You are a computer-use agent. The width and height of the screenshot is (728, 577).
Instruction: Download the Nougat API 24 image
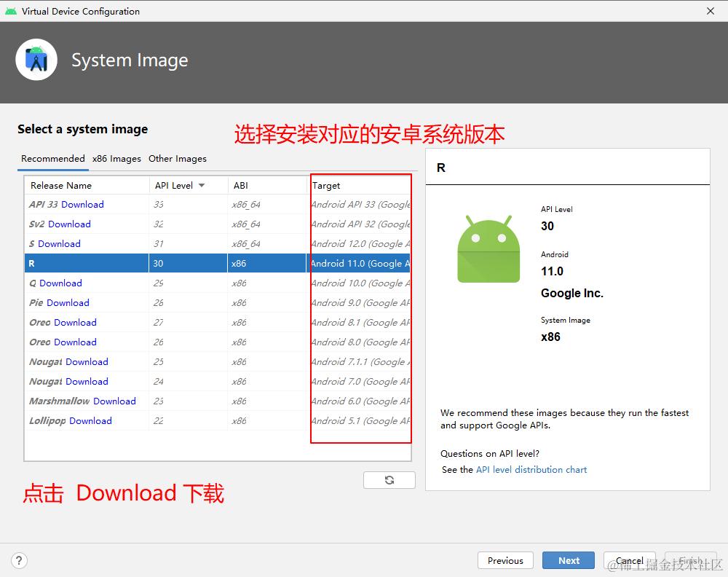pos(87,382)
